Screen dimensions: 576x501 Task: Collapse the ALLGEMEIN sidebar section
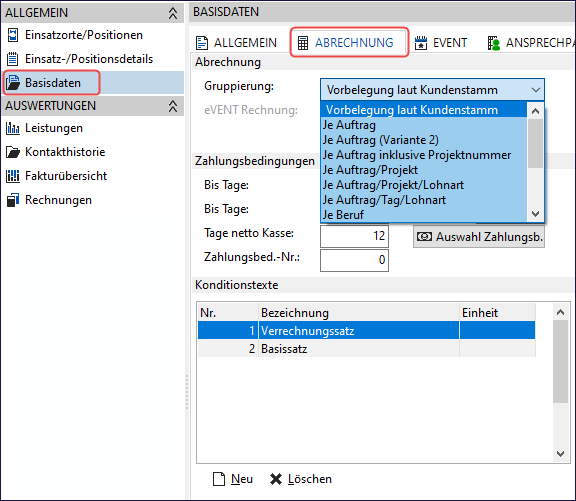pos(173,13)
